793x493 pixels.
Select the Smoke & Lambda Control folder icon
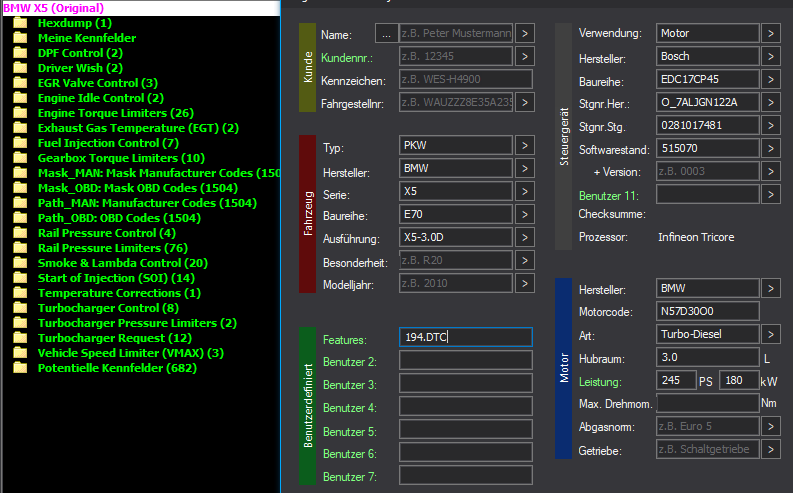20,263
